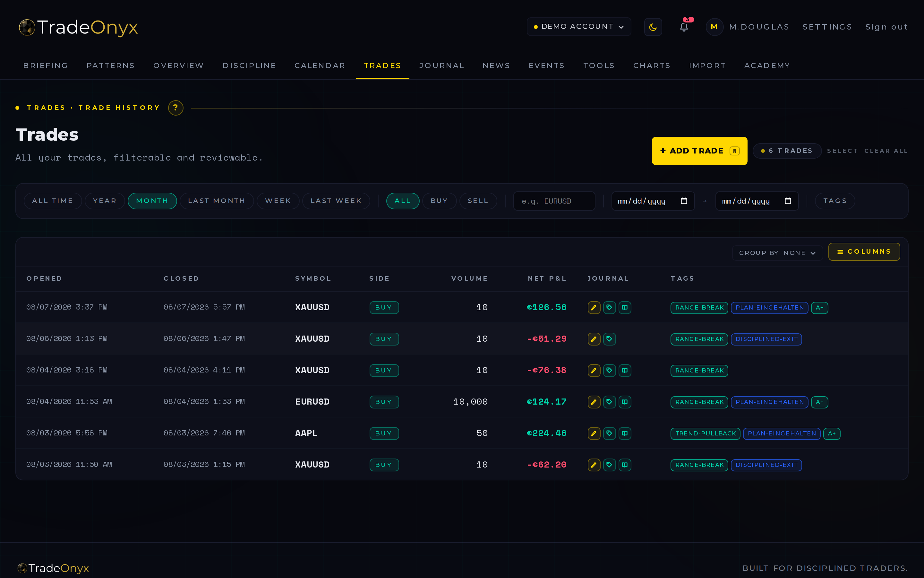Toggle the Month filter
This screenshot has width=924, height=578.
tap(152, 201)
